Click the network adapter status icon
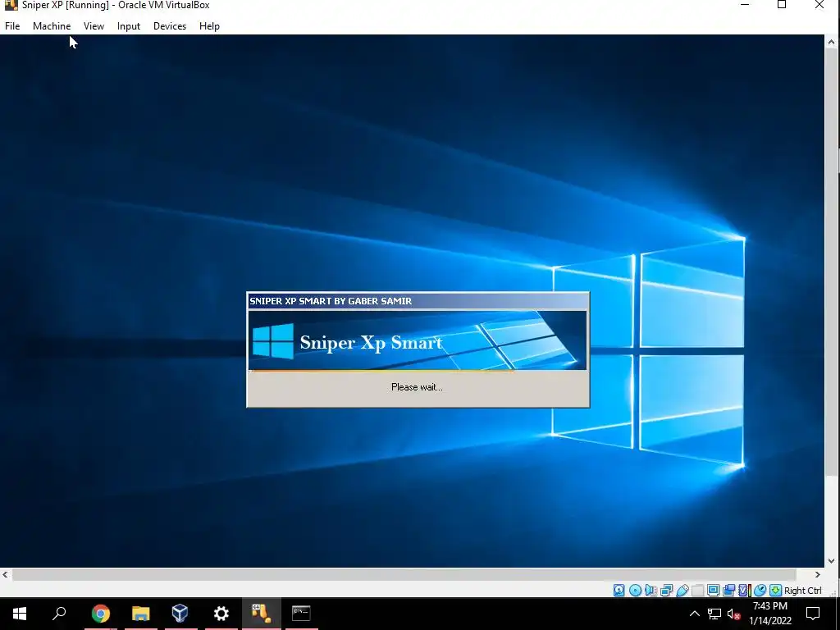840x630 pixels. pyautogui.click(x=666, y=591)
